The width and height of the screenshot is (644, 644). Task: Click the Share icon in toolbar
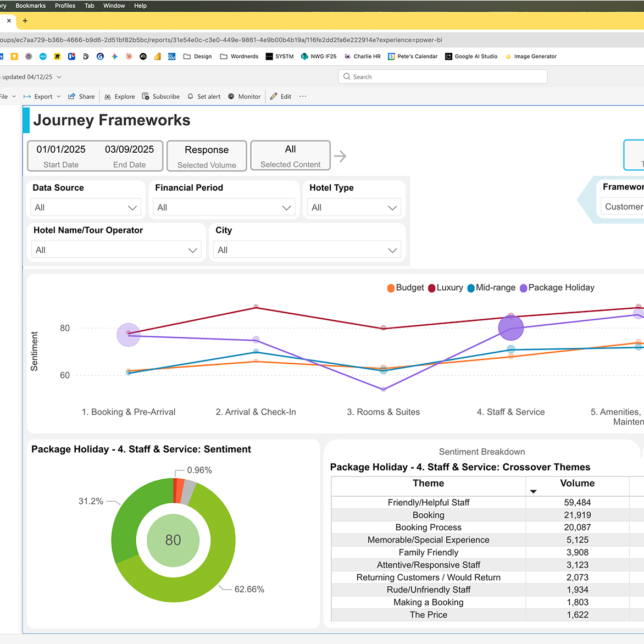(71, 97)
